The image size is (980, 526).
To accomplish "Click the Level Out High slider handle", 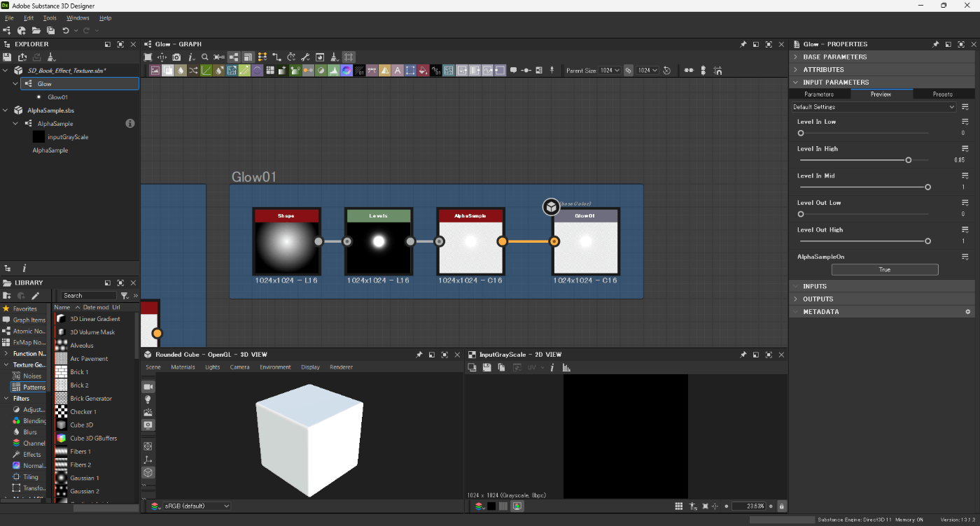I will pyautogui.click(x=928, y=241).
